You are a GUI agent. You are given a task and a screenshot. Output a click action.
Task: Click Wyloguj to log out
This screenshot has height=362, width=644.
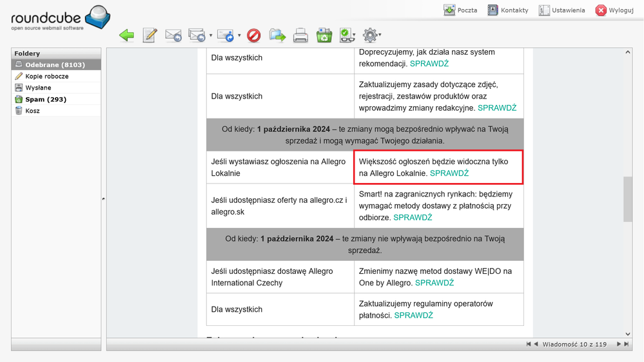pyautogui.click(x=614, y=10)
